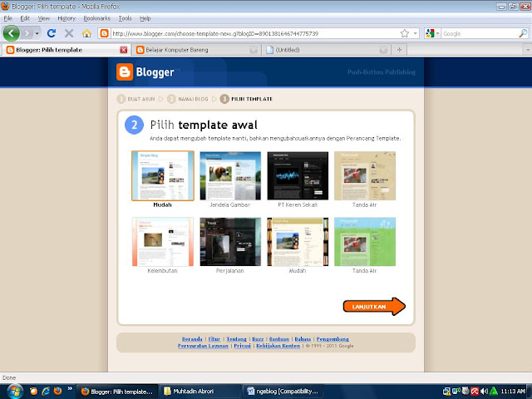Open the Bantuan footer link
The height and width of the screenshot is (399, 532).
pos(279,339)
